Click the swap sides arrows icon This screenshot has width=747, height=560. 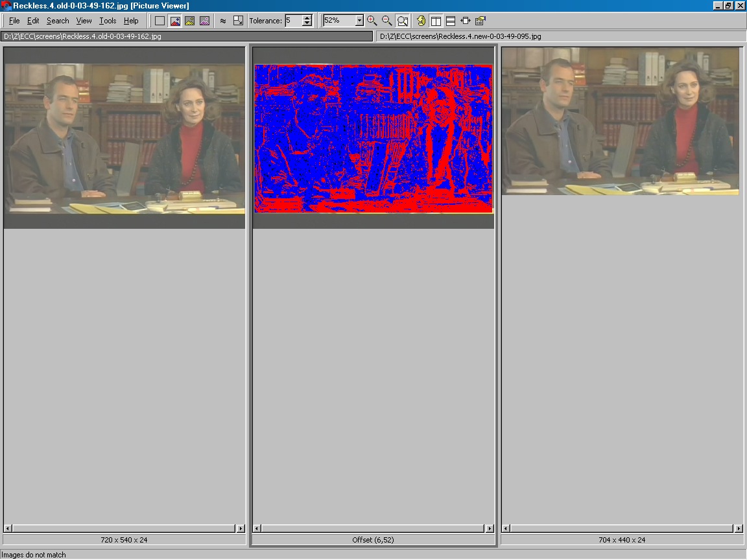tap(466, 21)
